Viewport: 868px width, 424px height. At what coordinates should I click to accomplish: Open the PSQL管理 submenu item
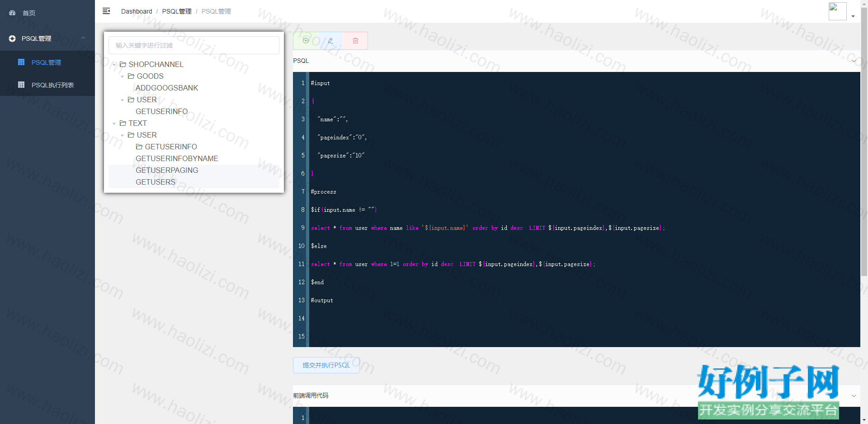pos(47,62)
